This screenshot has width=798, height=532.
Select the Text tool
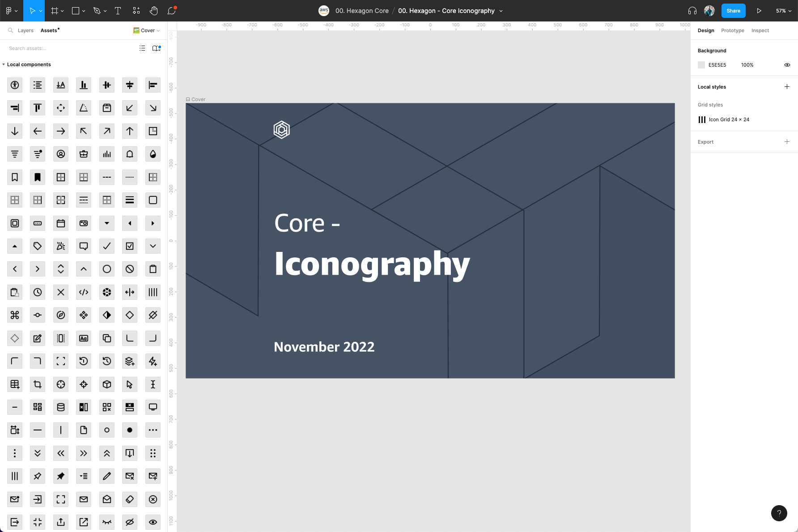[118, 10]
